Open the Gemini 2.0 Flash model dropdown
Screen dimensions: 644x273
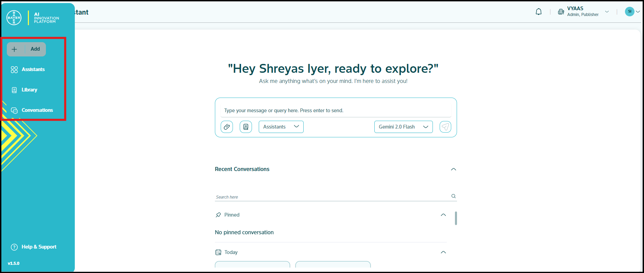click(x=403, y=127)
